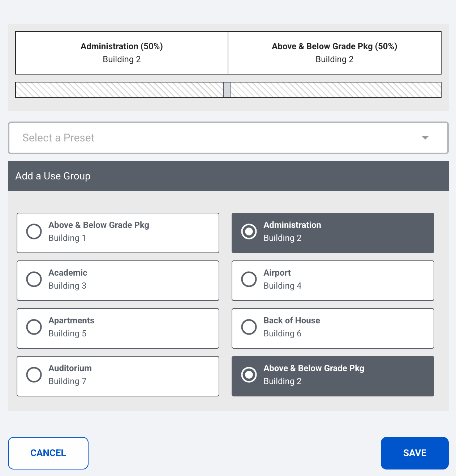Open the Select a Preset dropdown arrow
The image size is (456, 476).
[425, 138]
